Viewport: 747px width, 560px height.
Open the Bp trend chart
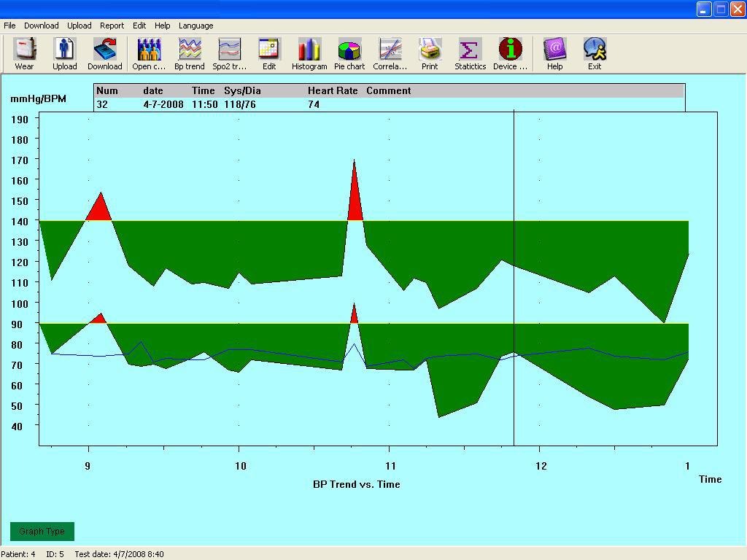pyautogui.click(x=189, y=54)
